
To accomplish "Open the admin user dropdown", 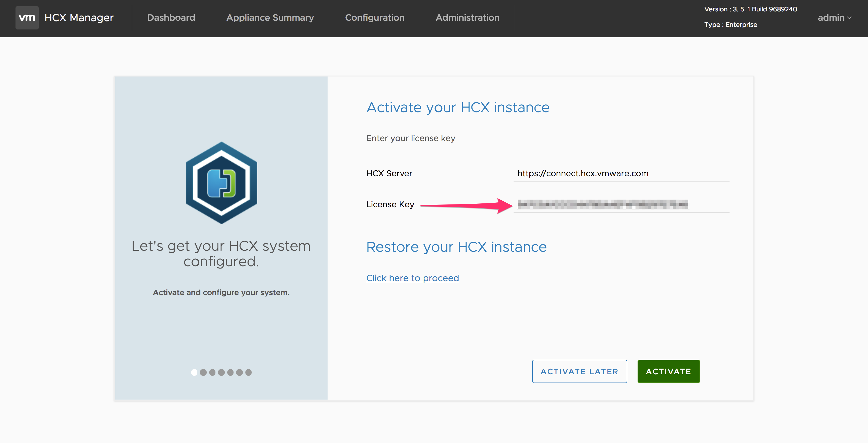I will 834,18.
